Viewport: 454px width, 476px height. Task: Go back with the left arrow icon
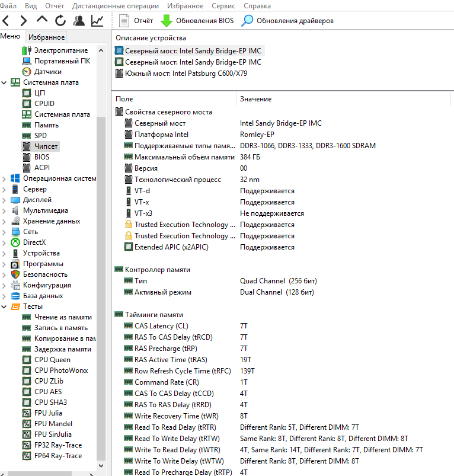point(6,21)
